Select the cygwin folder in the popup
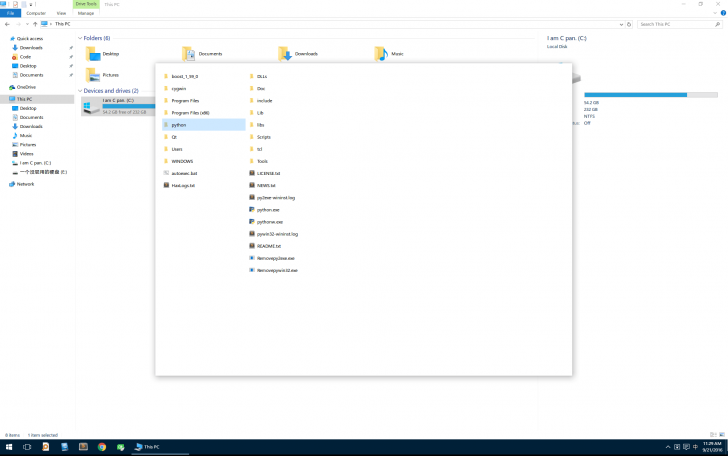 [179, 88]
